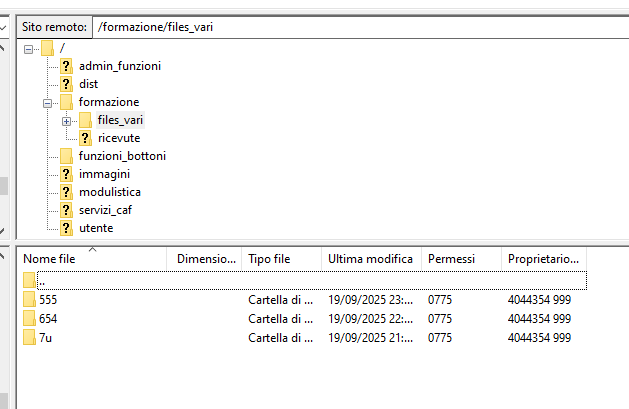Sort by Ultima modifica column header
The image size is (629, 409).
(371, 259)
